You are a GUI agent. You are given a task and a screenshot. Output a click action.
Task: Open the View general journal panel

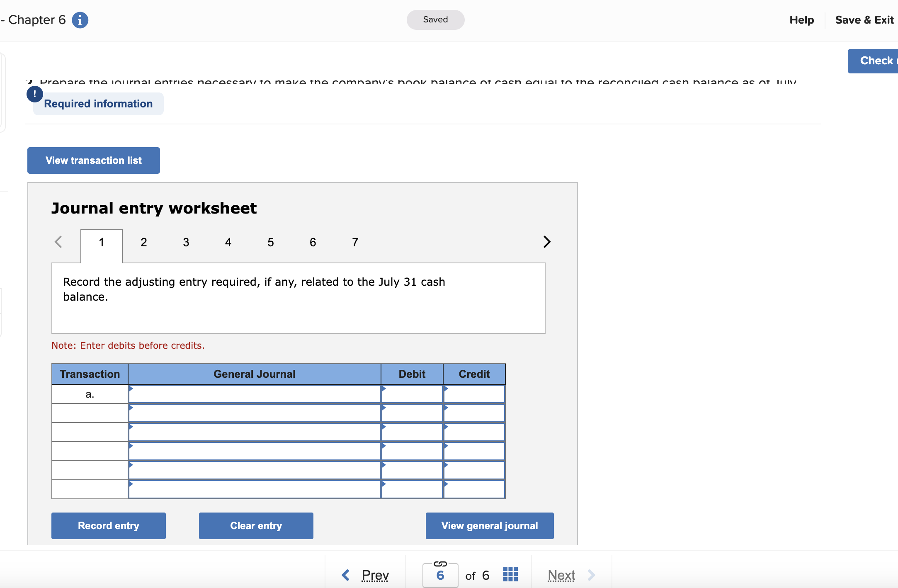point(489,525)
